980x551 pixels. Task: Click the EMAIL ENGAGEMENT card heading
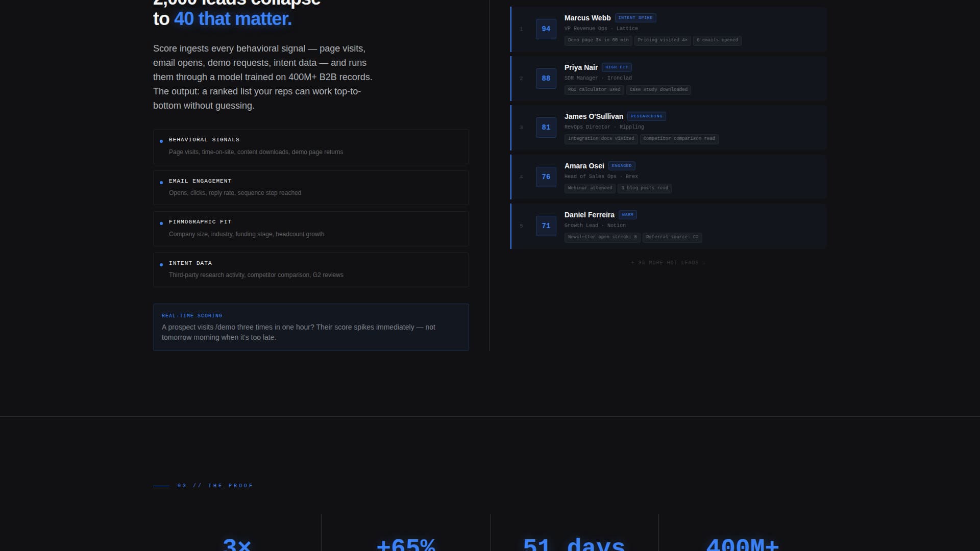(200, 181)
